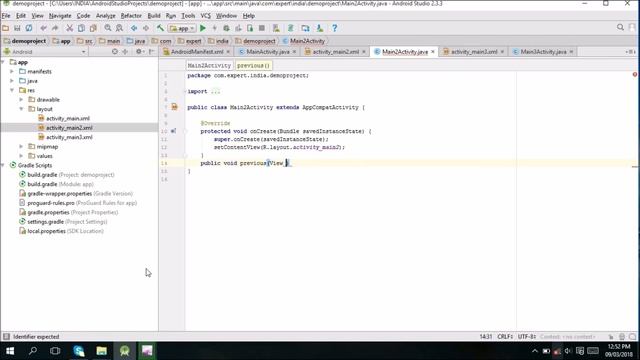Collapse the layout folder
This screenshot has height=360, width=640.
[x=21, y=109]
